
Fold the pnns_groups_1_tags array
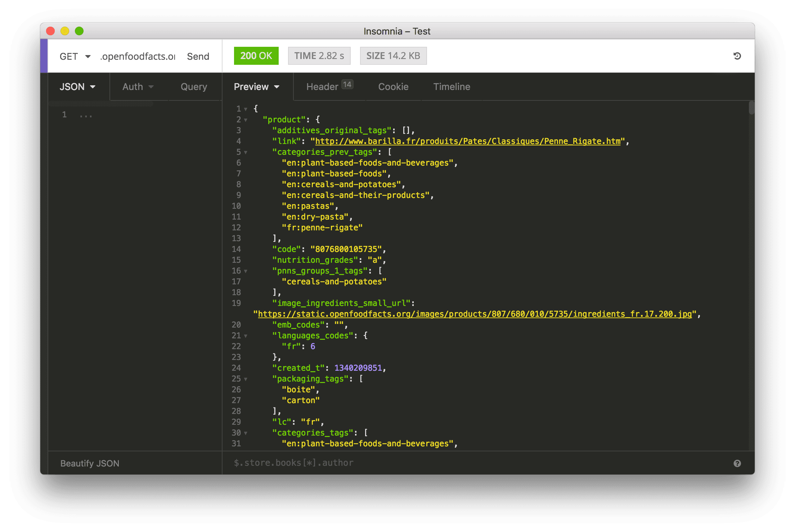(x=246, y=271)
